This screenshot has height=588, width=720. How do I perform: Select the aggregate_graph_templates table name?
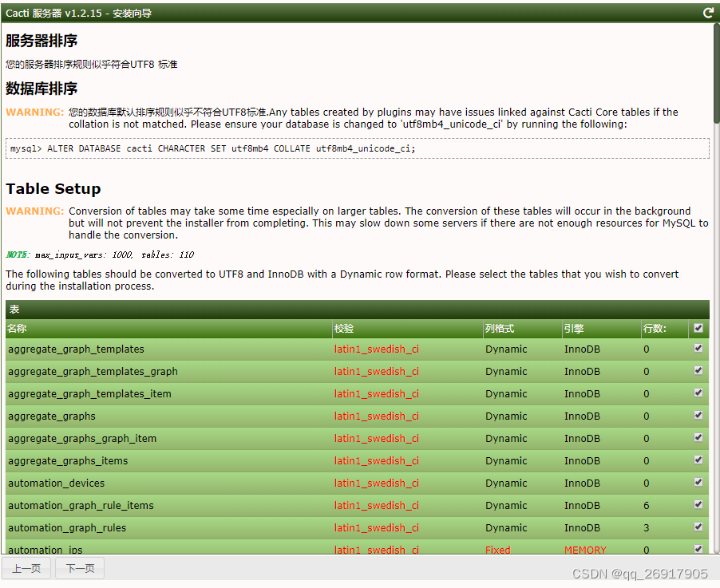(x=76, y=349)
